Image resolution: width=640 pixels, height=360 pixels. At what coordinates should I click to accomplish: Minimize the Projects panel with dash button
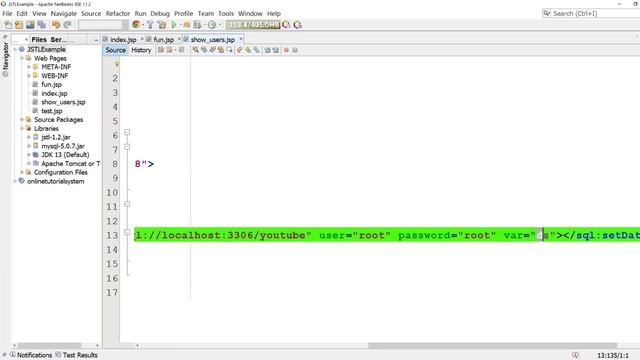coord(96,40)
